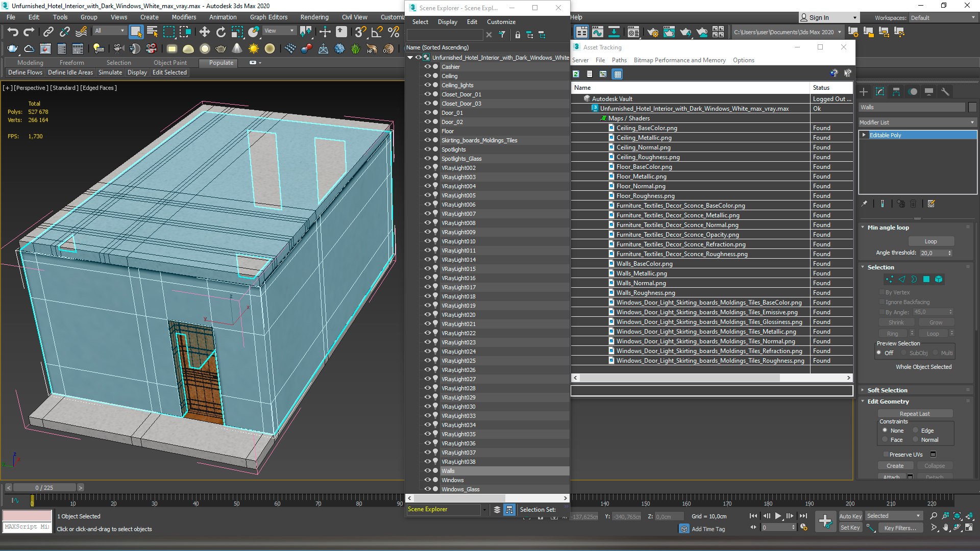Screen dimensions: 980x551
Task: Click the Key Filters button
Action: pos(900,528)
